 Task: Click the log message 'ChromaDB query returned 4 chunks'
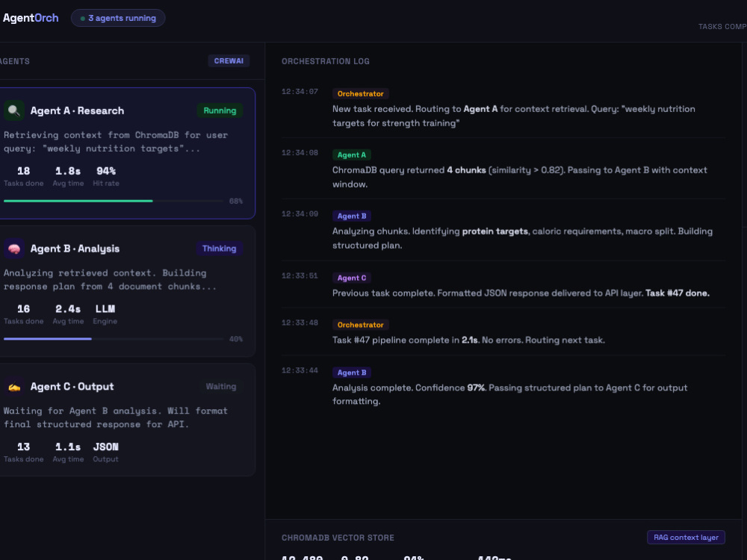click(x=520, y=177)
